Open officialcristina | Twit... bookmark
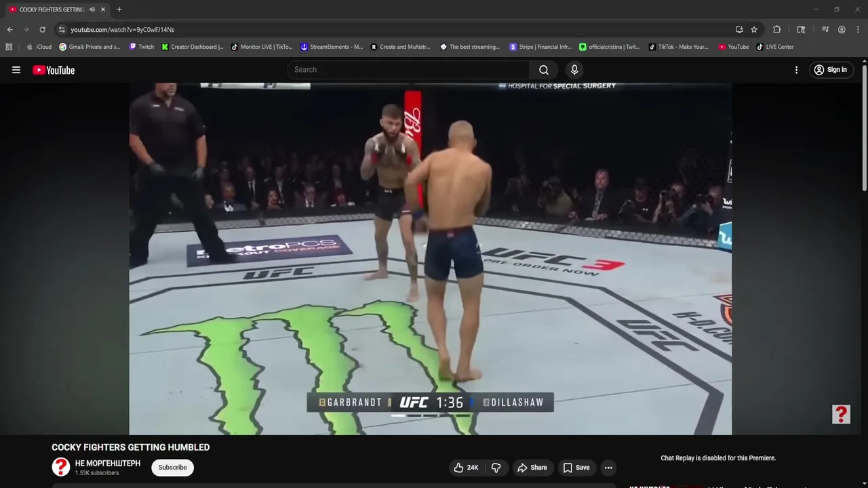 pyautogui.click(x=609, y=47)
